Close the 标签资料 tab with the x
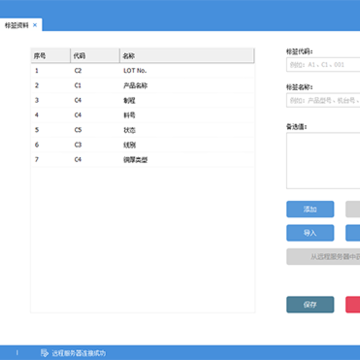 (x=35, y=25)
